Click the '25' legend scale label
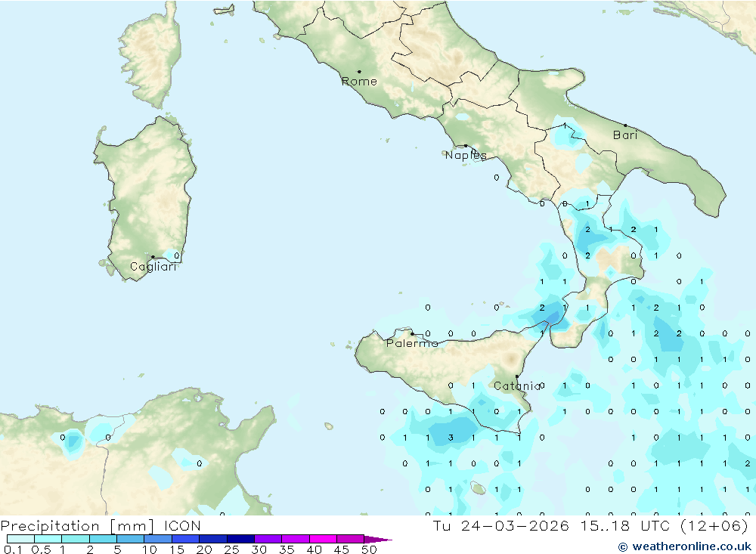The width and height of the screenshot is (756, 554). click(x=231, y=549)
